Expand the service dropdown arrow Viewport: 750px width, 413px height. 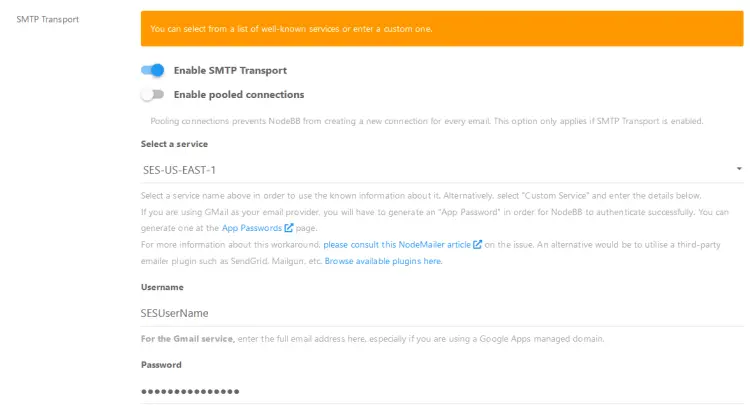(x=738, y=170)
